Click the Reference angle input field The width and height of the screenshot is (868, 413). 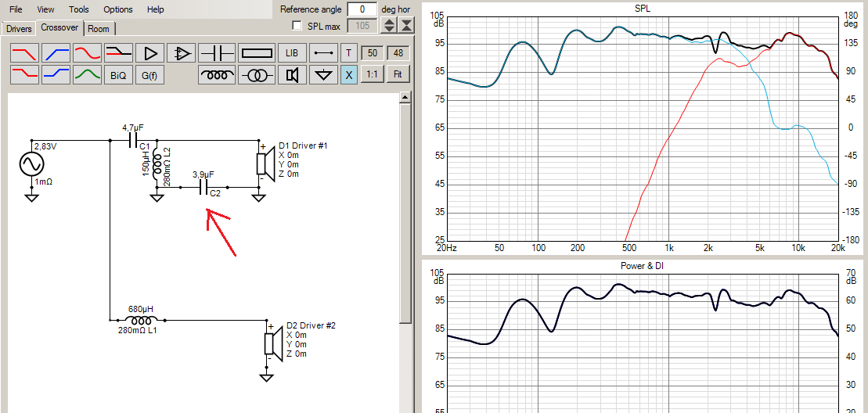362,9
